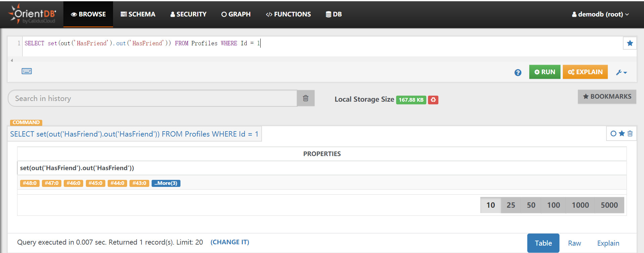Viewport: 644px width, 253px height.
Task: Click the CHANGE IT limit link
Action: 230,242
